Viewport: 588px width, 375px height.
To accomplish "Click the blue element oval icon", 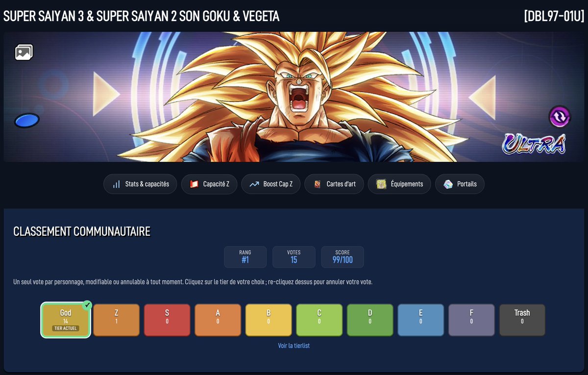I will (x=27, y=120).
